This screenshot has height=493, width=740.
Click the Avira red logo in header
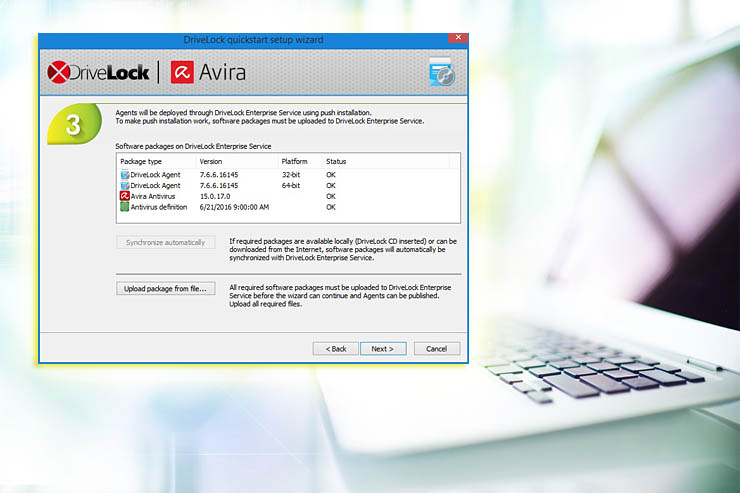pos(182,72)
